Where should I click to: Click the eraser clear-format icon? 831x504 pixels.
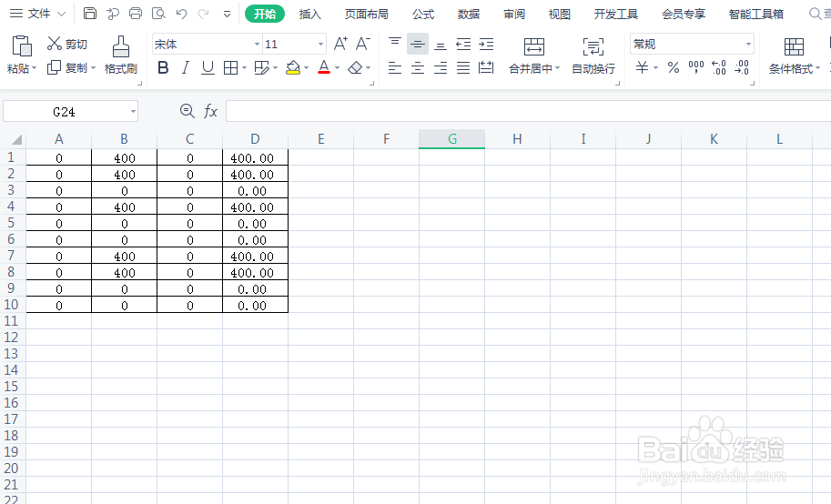click(355, 68)
